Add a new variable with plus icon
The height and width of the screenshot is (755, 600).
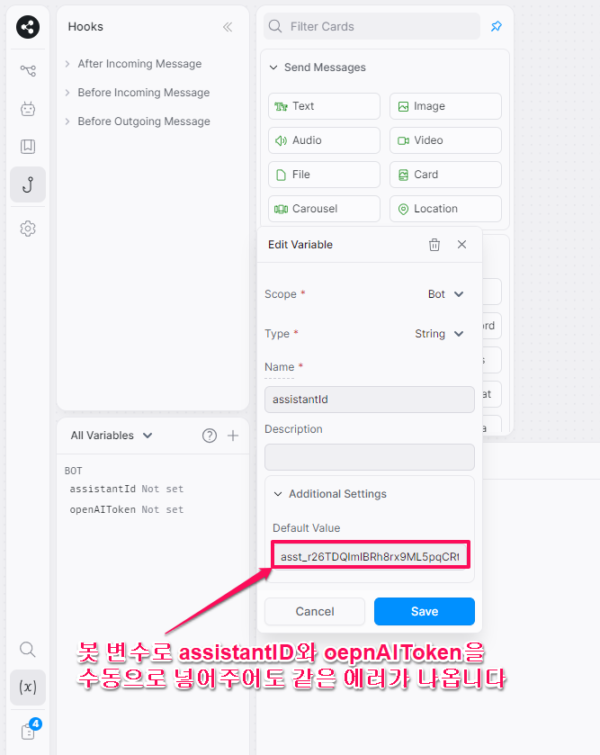(233, 436)
